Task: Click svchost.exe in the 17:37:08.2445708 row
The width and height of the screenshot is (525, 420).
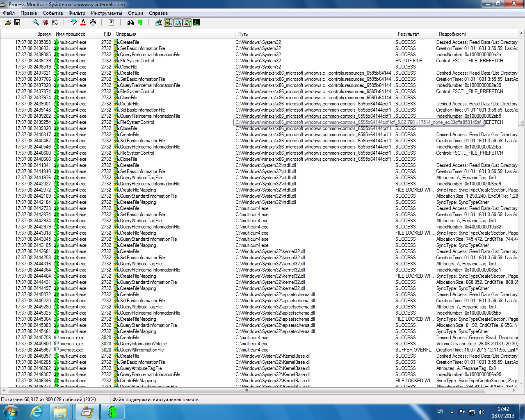Action: (71, 338)
